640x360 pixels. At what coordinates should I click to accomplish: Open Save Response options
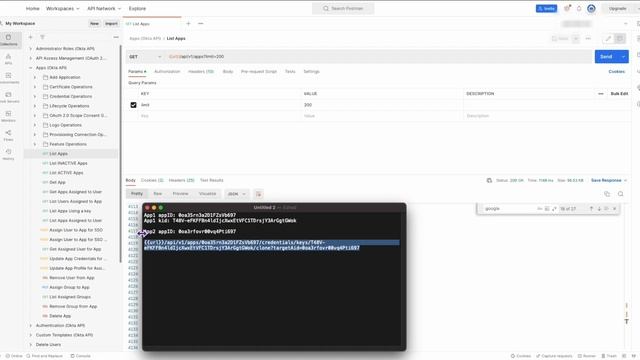[x=609, y=180]
